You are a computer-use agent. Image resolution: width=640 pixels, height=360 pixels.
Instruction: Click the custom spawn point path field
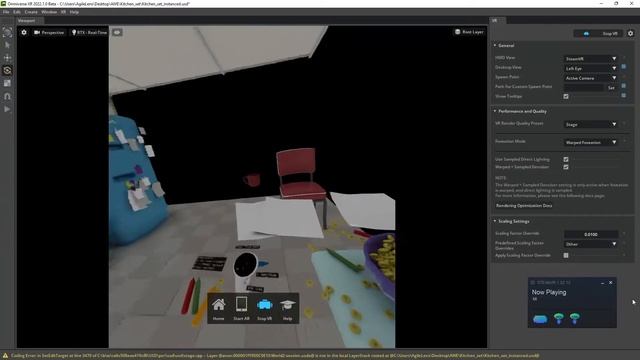coord(584,87)
